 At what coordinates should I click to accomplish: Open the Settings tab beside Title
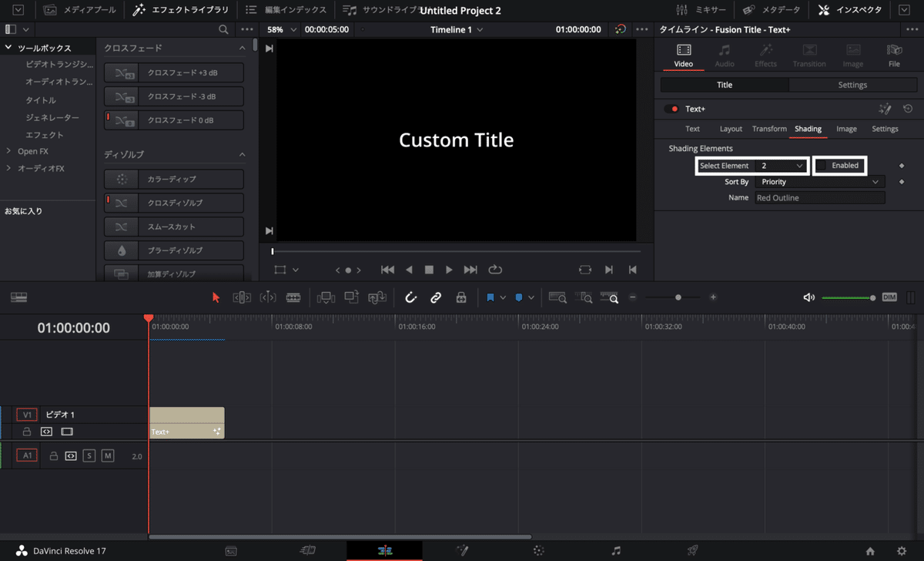[x=852, y=85]
